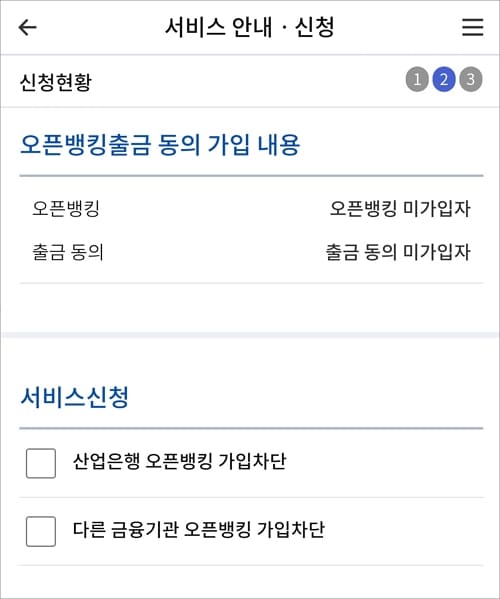Click the 오픈뱅킹출금 동의 가입 내용 heading

coord(160,145)
